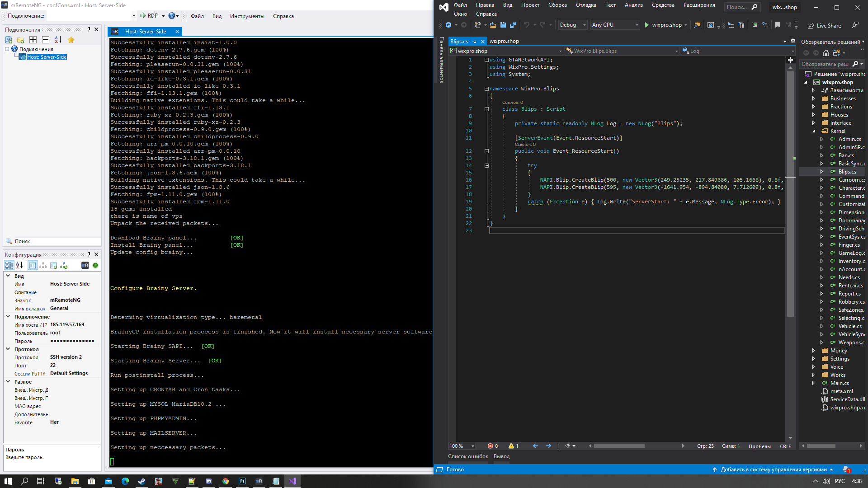868x488 pixels.
Task: Click the Save All icon in Visual Studio
Action: tap(513, 25)
